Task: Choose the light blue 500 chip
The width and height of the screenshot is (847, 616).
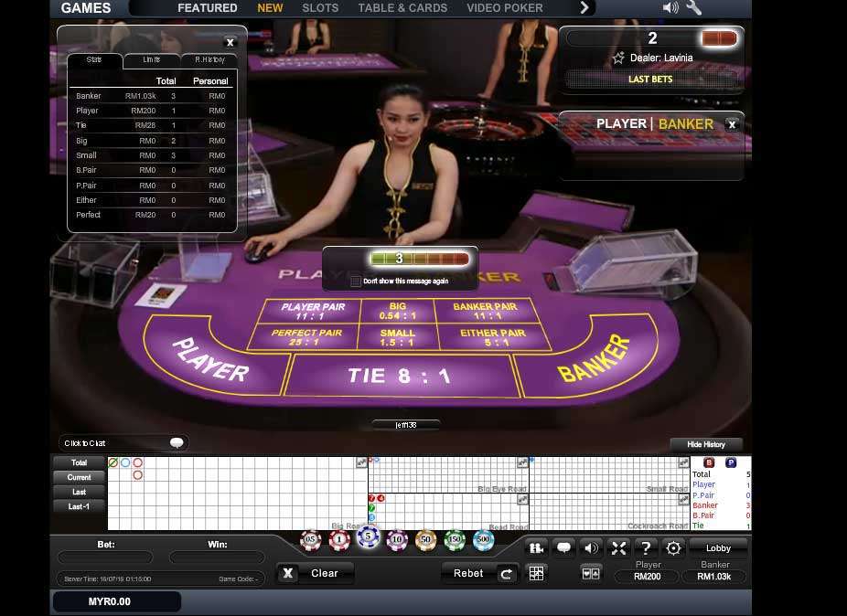Action: point(484,539)
